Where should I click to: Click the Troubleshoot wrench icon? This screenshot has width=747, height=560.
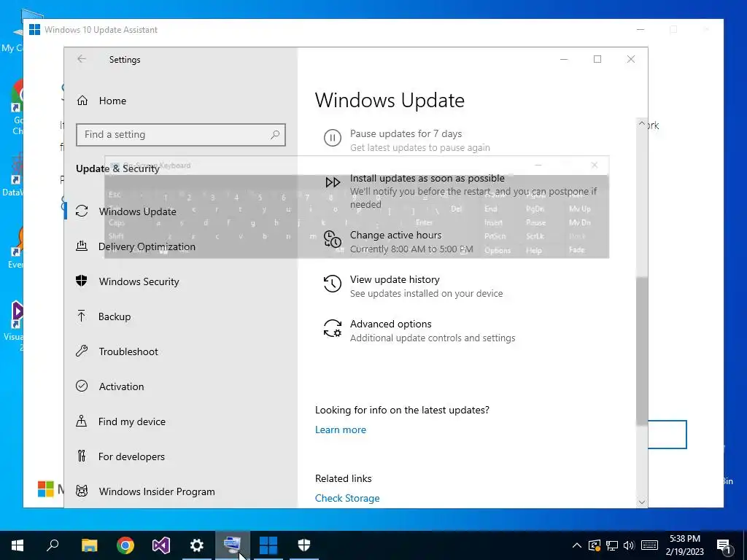[82, 351]
